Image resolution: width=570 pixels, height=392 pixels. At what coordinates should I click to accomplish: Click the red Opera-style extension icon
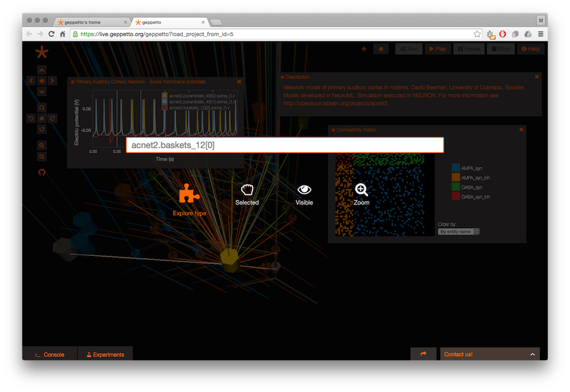503,34
